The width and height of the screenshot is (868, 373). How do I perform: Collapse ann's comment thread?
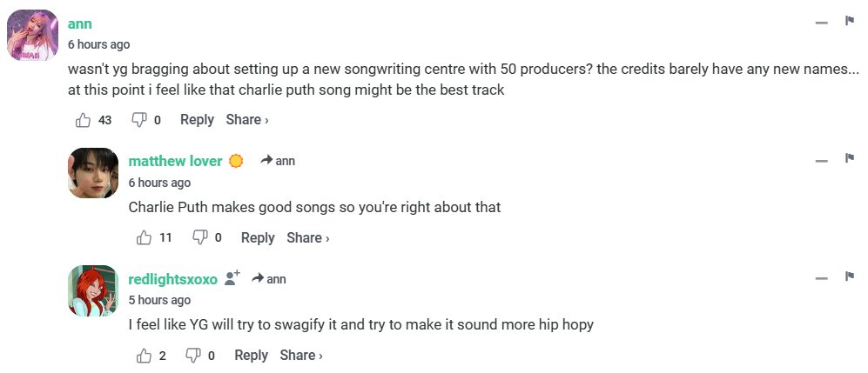click(x=821, y=23)
